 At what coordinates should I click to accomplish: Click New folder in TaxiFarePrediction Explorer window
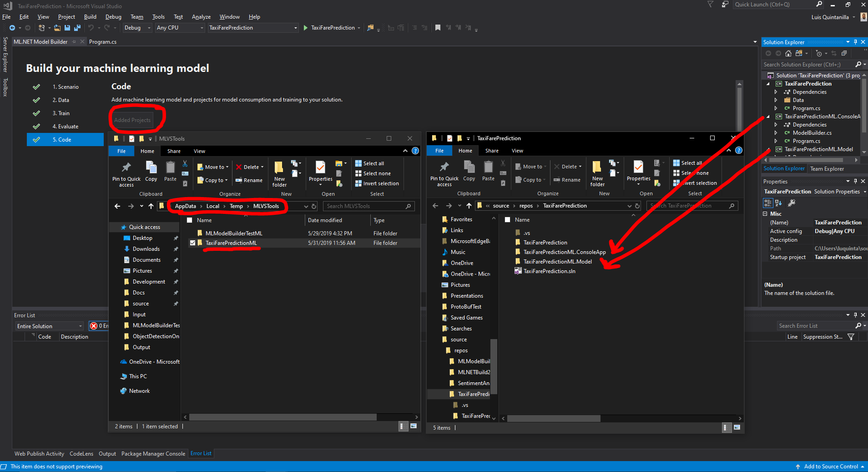click(x=597, y=173)
